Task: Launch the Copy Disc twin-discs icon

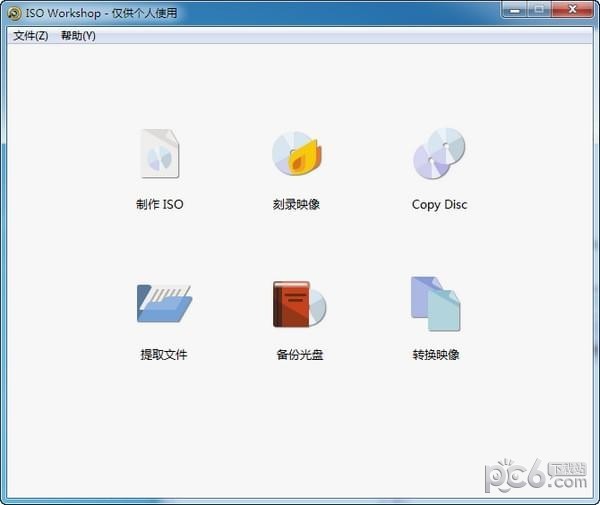Action: tap(439, 153)
